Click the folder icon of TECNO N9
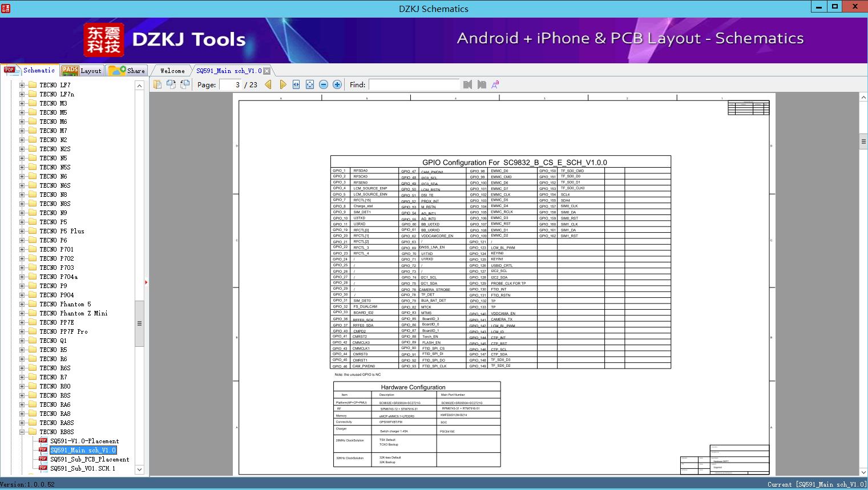 click(33, 213)
